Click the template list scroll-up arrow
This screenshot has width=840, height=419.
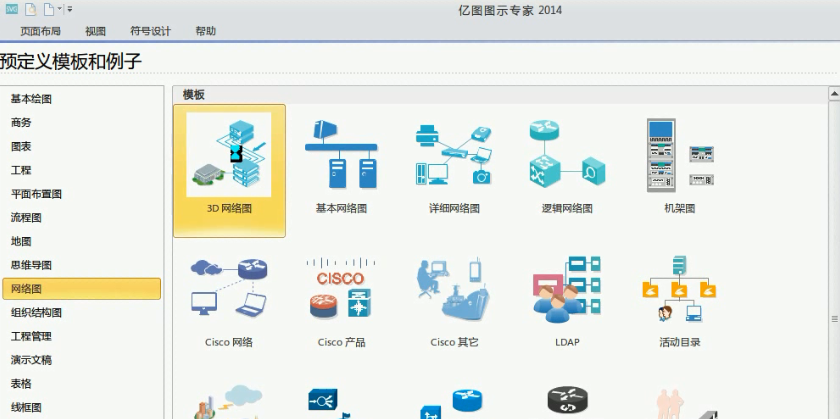pos(834,94)
